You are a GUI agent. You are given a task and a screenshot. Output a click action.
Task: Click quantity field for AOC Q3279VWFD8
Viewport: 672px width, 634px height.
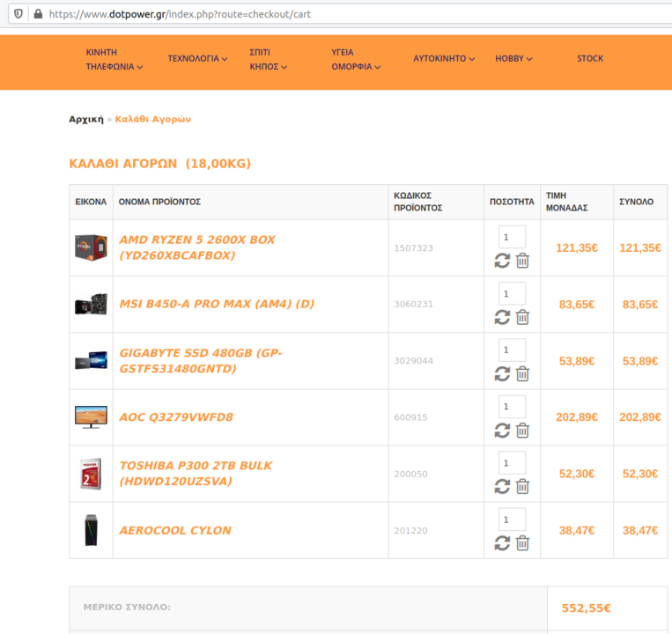pos(512,407)
